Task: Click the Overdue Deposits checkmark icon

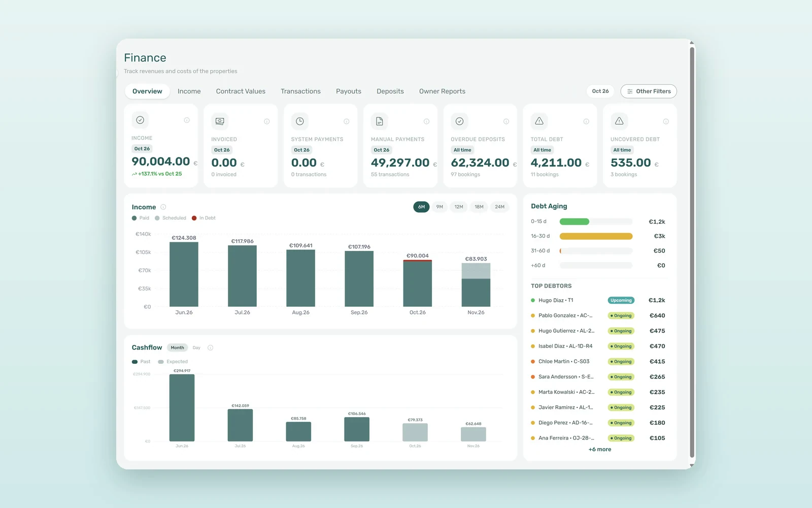Action: coord(459,121)
